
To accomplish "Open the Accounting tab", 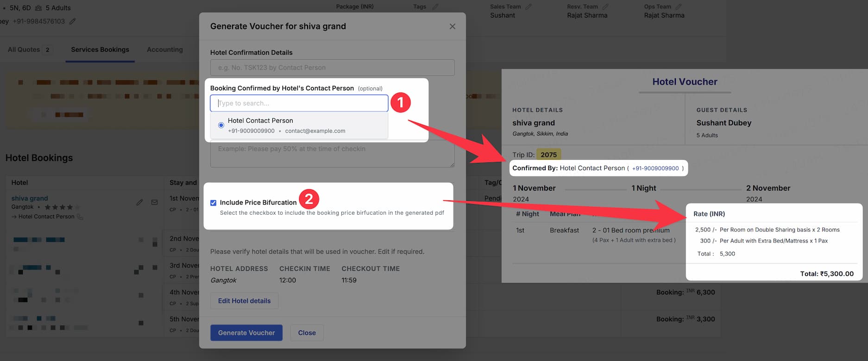I will pyautogui.click(x=164, y=50).
